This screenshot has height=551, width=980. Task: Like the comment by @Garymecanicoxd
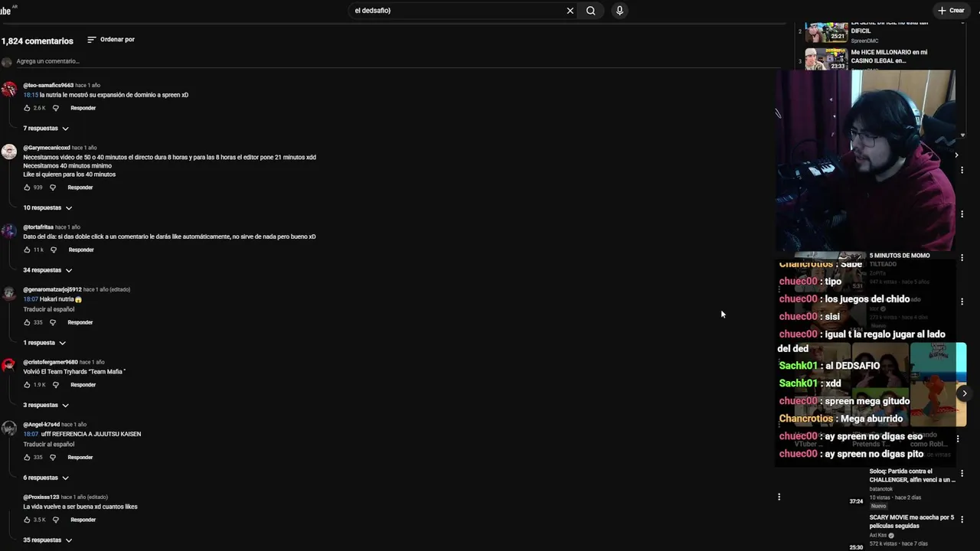(x=27, y=187)
